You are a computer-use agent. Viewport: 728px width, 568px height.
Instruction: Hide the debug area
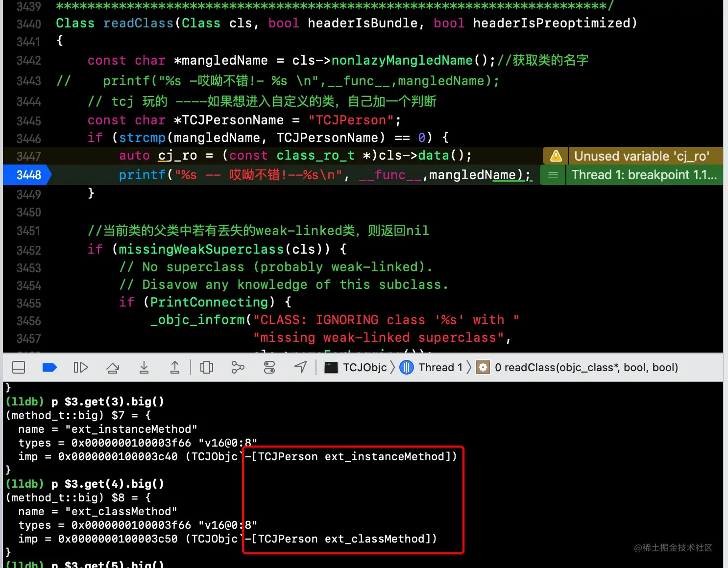point(19,367)
